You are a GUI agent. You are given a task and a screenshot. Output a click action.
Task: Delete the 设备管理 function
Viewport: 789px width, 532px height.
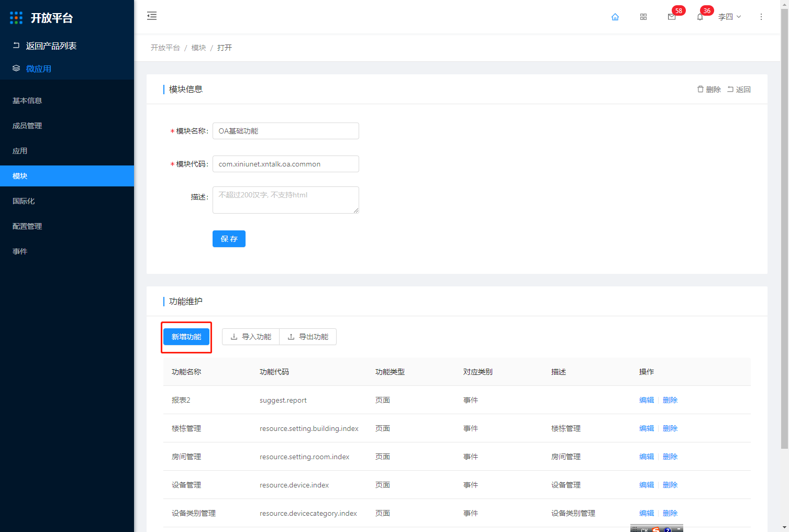pyautogui.click(x=670, y=485)
